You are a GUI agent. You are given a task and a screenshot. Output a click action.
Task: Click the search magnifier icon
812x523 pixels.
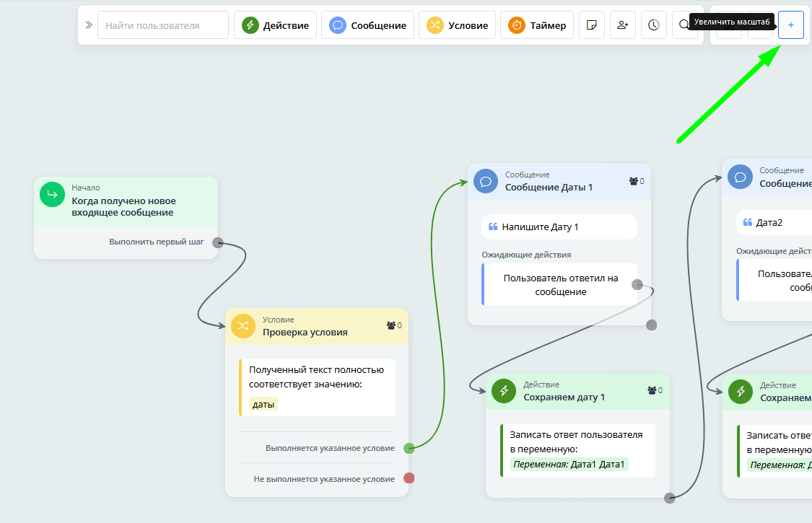point(684,25)
